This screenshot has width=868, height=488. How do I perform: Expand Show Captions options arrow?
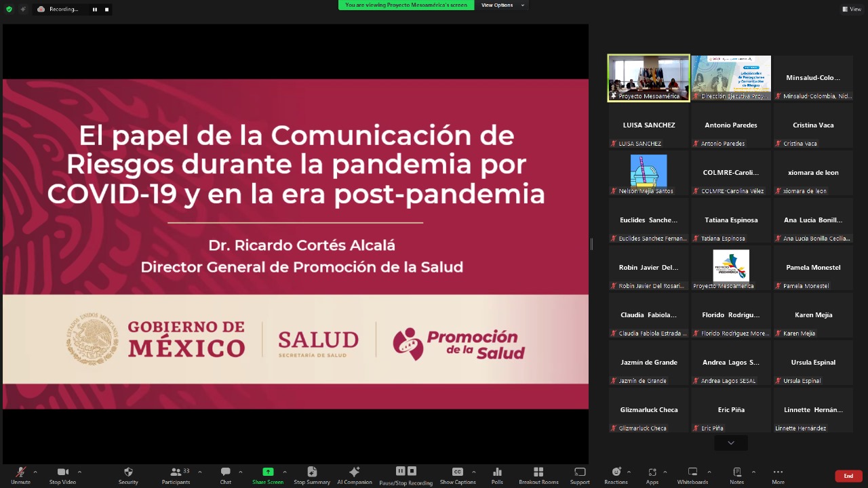click(x=473, y=472)
